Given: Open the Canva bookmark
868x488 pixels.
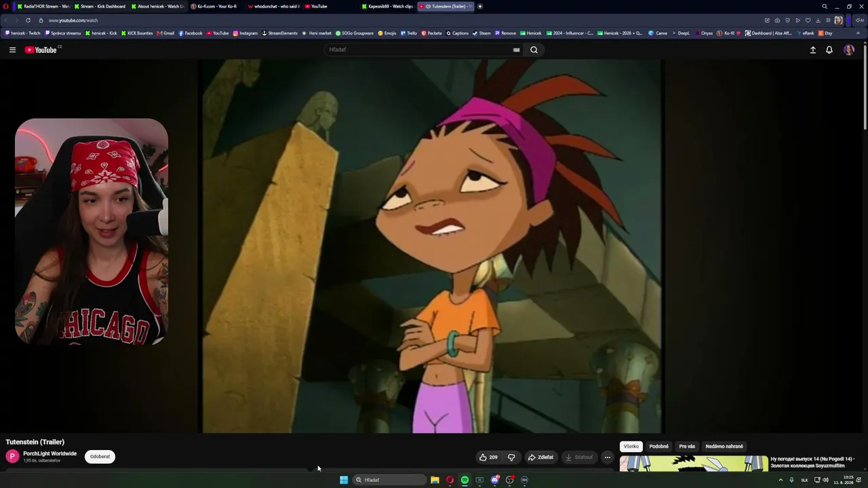Looking at the screenshot, I should click(658, 33).
